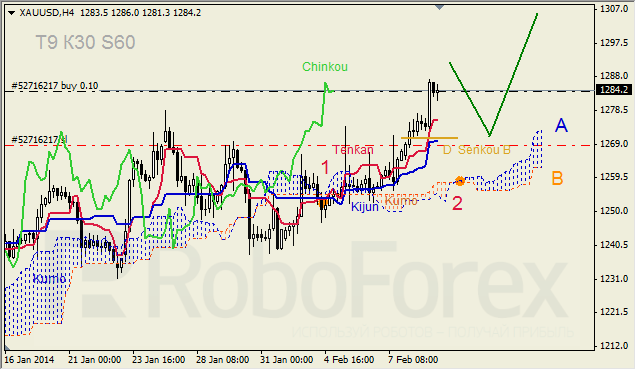Select the T9 K30 S60 indicator label
Image resolution: width=636 pixels, height=370 pixels.
(85, 42)
